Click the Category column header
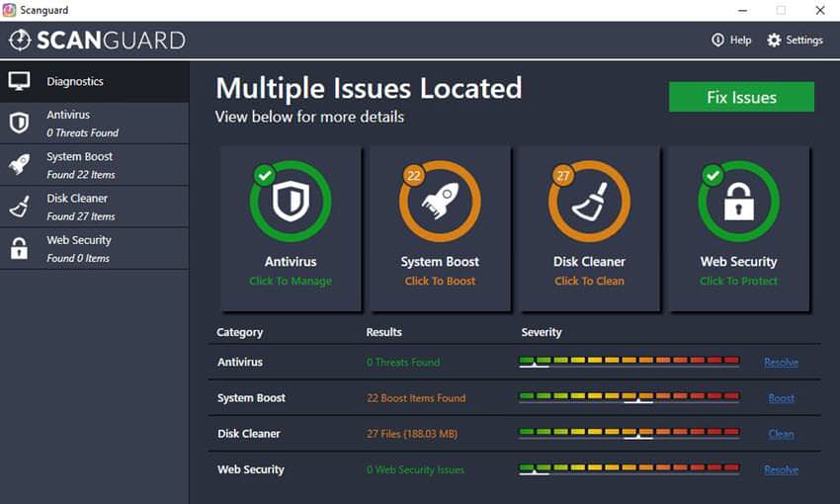Viewport: 840px width, 504px height. pyautogui.click(x=239, y=333)
